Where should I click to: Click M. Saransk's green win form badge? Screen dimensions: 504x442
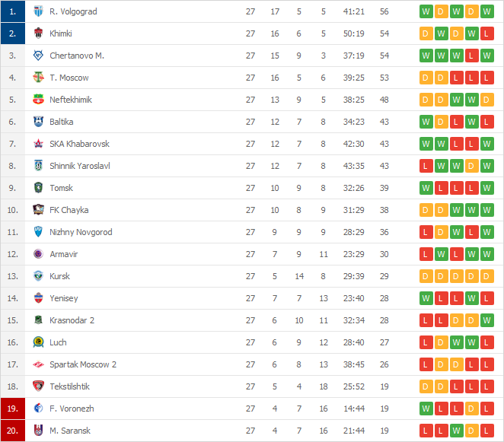click(456, 431)
